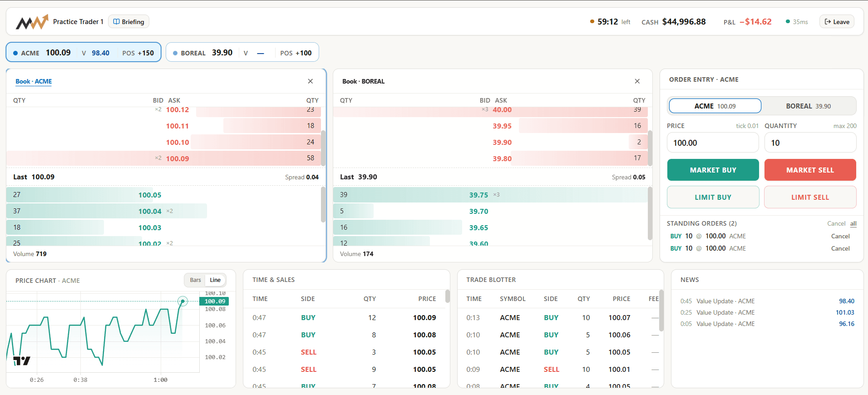Click the BOREAL bid scrollbar
868x395 pixels.
coord(650,213)
